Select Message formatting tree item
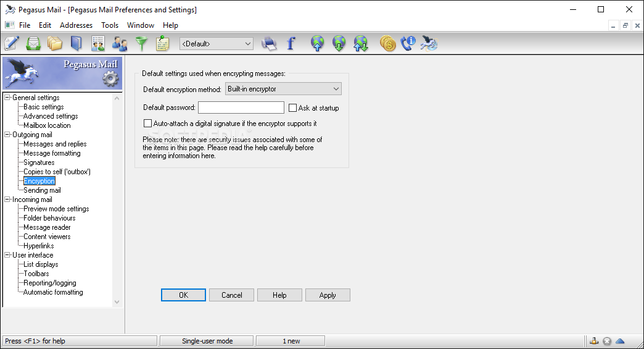This screenshot has height=349, width=644. tap(52, 153)
